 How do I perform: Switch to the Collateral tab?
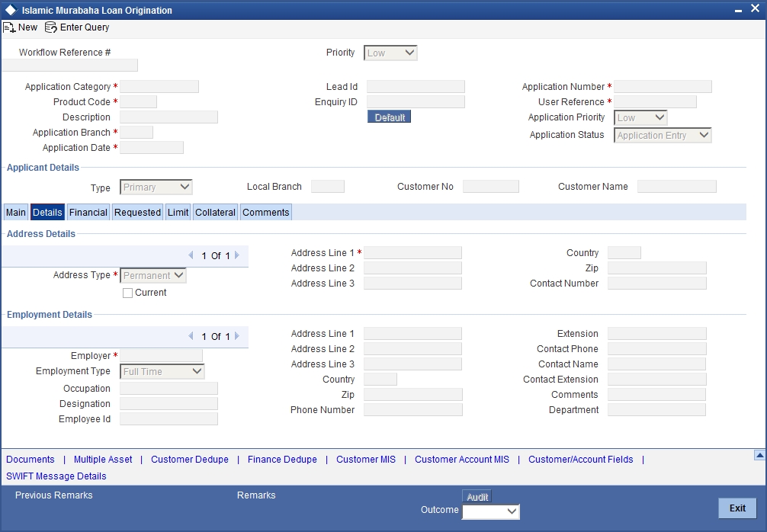pos(215,212)
